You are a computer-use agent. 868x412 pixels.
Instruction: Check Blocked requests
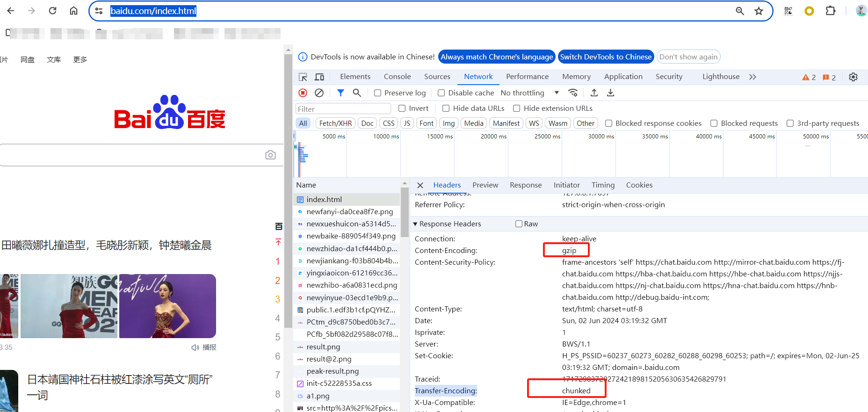pyautogui.click(x=714, y=123)
